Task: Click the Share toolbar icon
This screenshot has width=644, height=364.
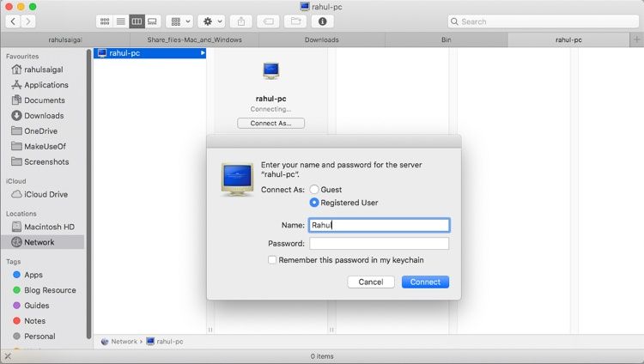Action: click(240, 21)
